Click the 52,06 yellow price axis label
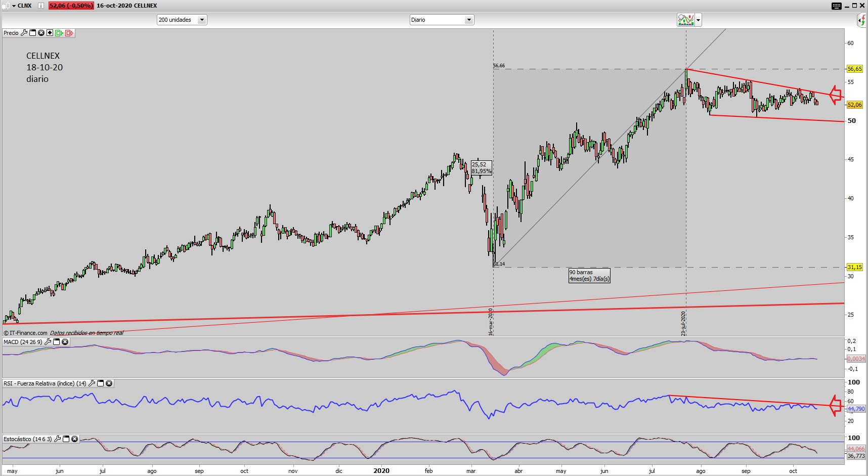The height and width of the screenshot is (476, 868). coord(854,105)
